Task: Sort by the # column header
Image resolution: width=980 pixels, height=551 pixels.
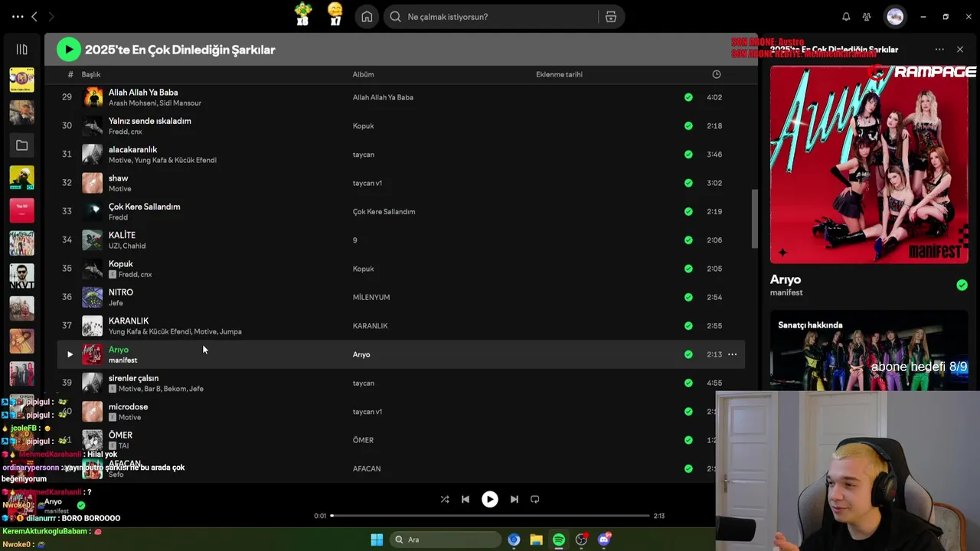Action: point(70,74)
